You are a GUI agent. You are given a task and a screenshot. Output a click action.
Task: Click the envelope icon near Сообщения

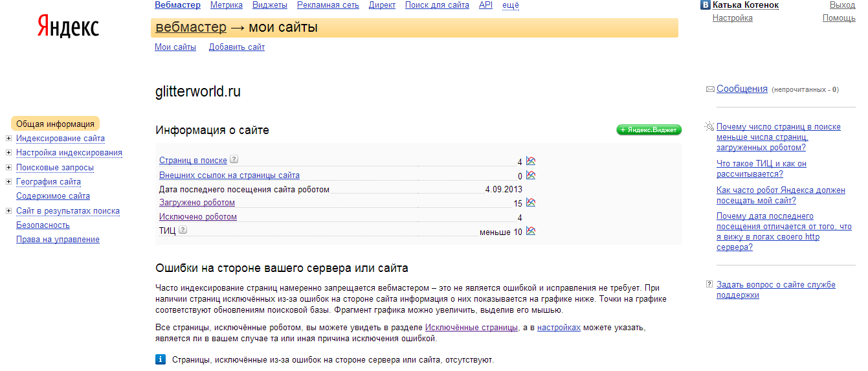[x=710, y=89]
